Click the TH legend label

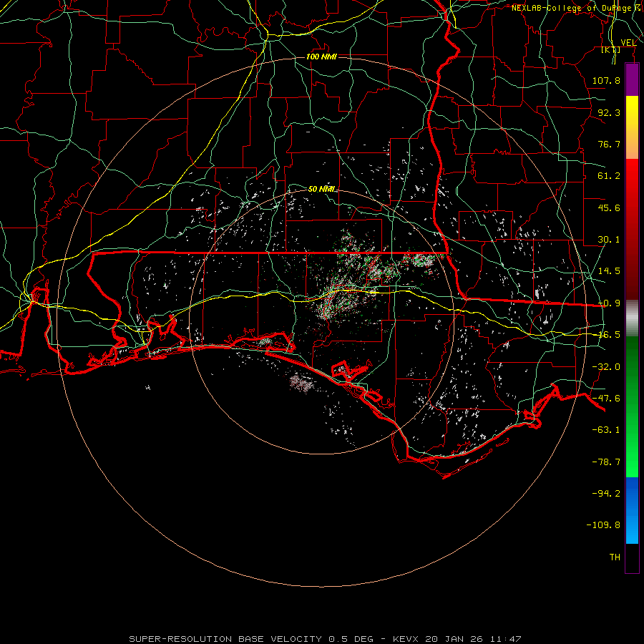tap(615, 557)
